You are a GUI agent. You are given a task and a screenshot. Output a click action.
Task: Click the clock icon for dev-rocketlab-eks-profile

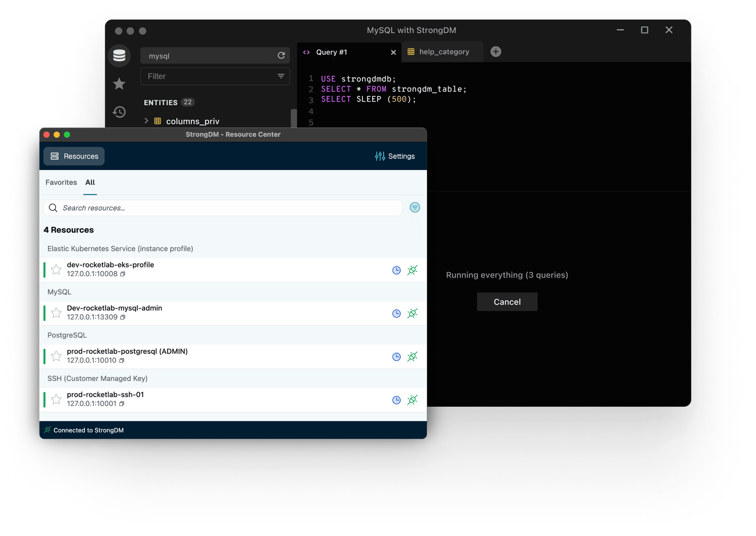coord(396,270)
